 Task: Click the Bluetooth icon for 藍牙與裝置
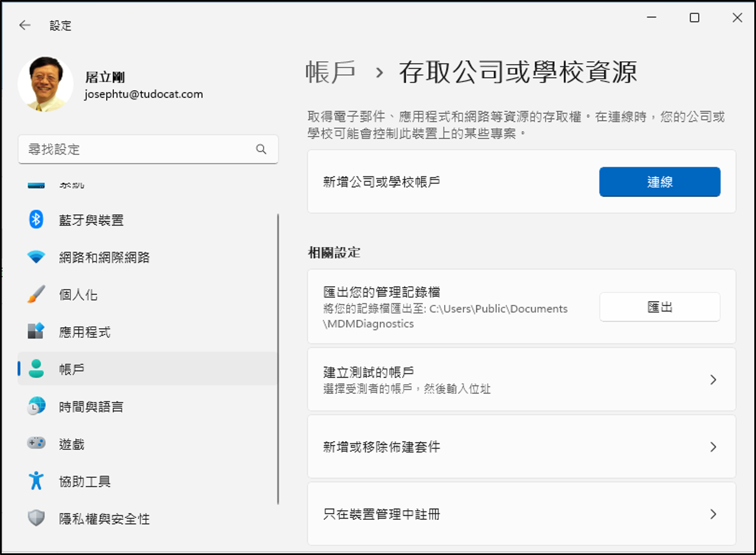pyautogui.click(x=36, y=219)
